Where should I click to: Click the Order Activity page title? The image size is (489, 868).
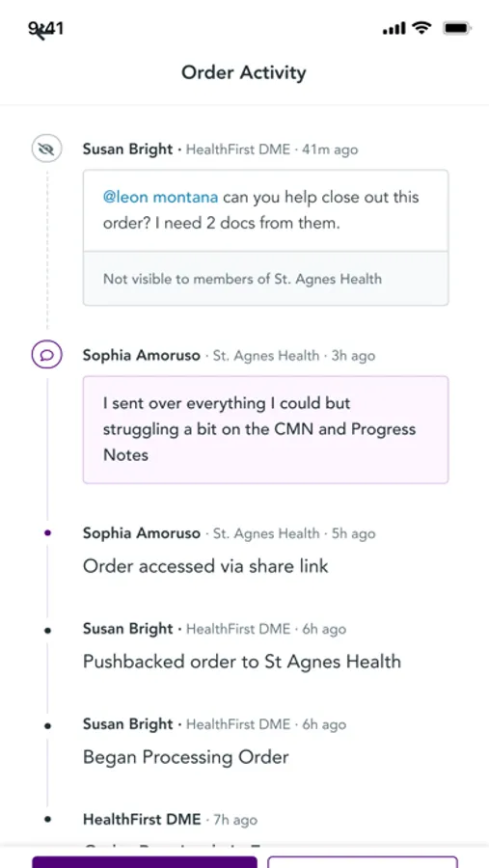click(x=244, y=72)
